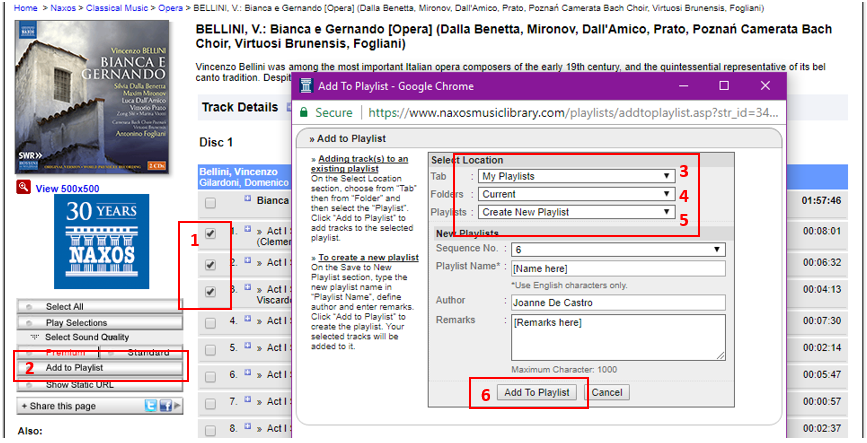This screenshot has width=867, height=443.
Task: Check track 6 checkbox
Action: [x=210, y=377]
